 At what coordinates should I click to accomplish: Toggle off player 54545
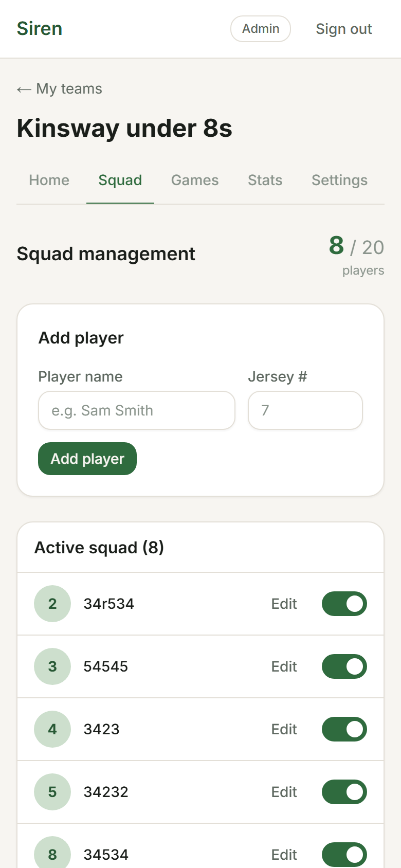[x=344, y=666]
